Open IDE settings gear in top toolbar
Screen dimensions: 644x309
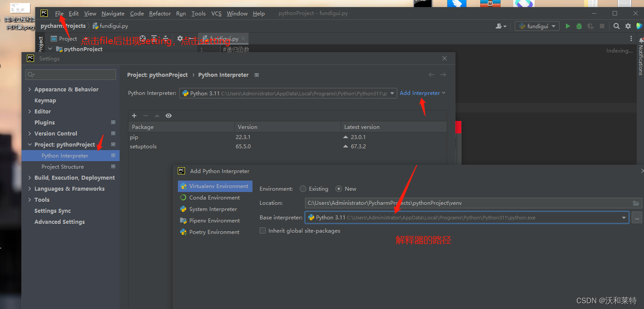(x=628, y=26)
